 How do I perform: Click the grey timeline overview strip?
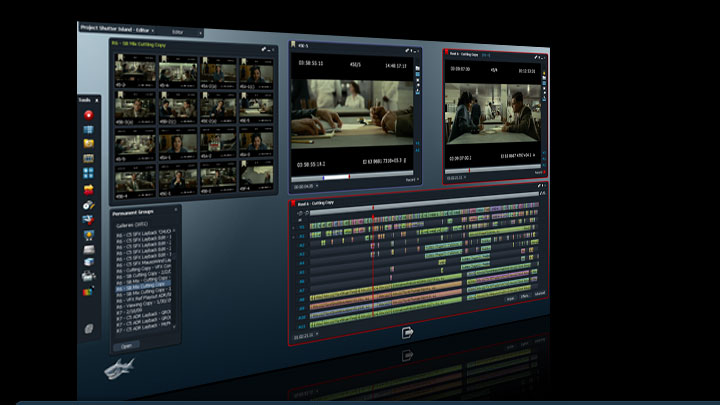[423, 204]
